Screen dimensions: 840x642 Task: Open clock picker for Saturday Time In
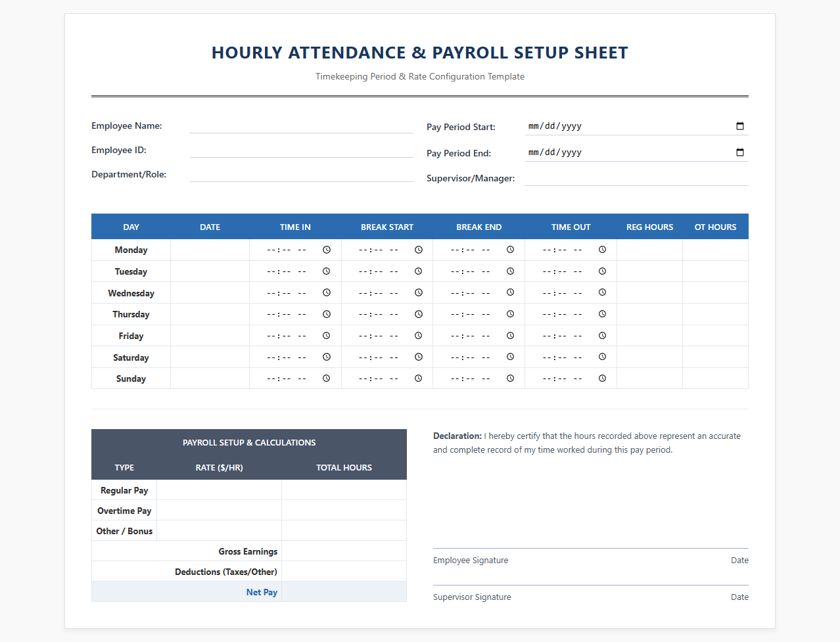tap(327, 357)
